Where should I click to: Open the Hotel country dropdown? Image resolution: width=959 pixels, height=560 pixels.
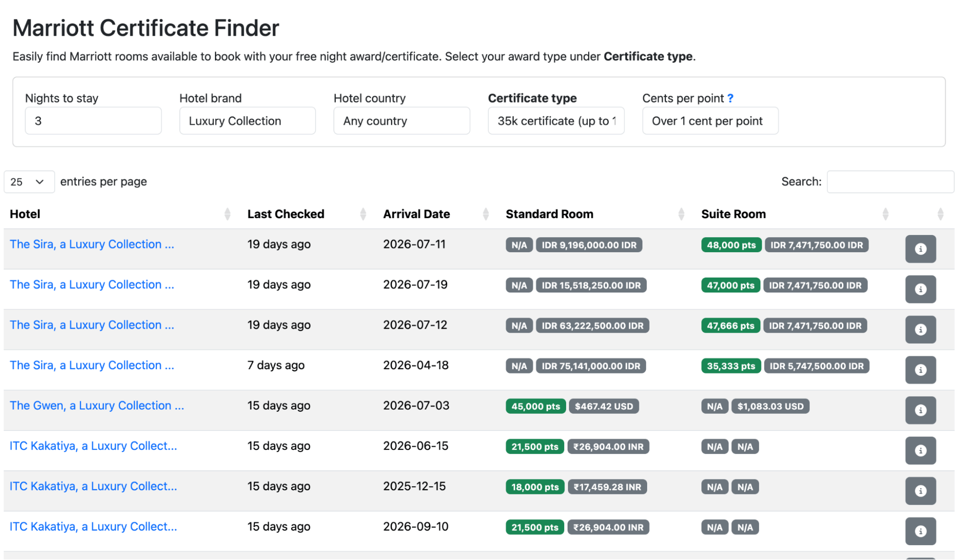[x=402, y=121]
